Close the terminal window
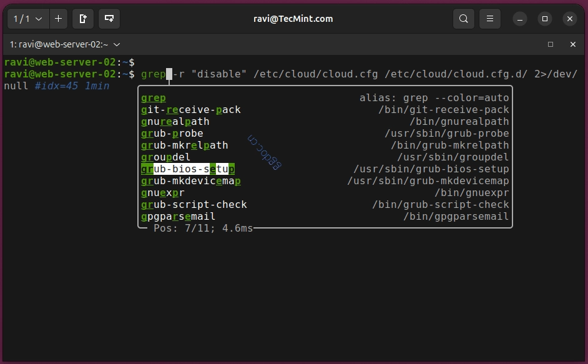Image resolution: width=588 pixels, height=364 pixels. 570,19
